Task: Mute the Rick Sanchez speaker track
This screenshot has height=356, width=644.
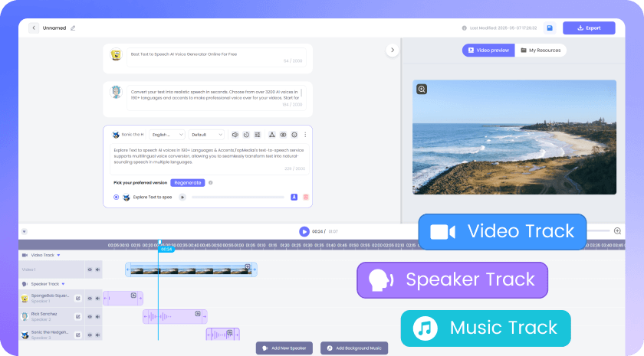Action: point(97,315)
